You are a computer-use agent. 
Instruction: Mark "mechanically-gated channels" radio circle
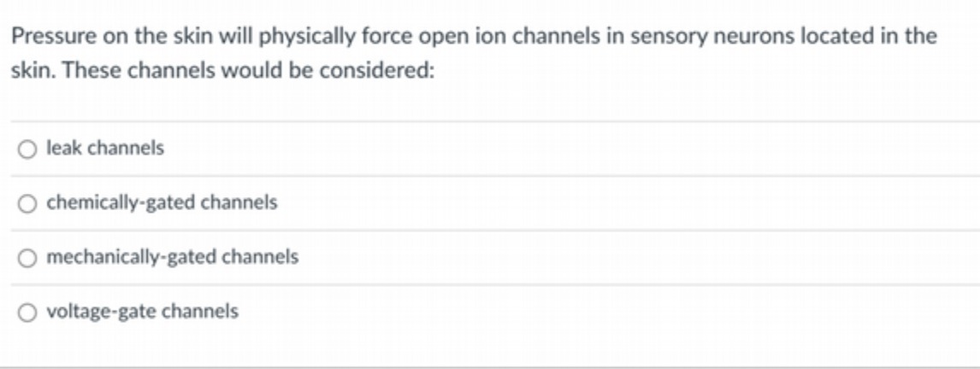click(x=27, y=258)
